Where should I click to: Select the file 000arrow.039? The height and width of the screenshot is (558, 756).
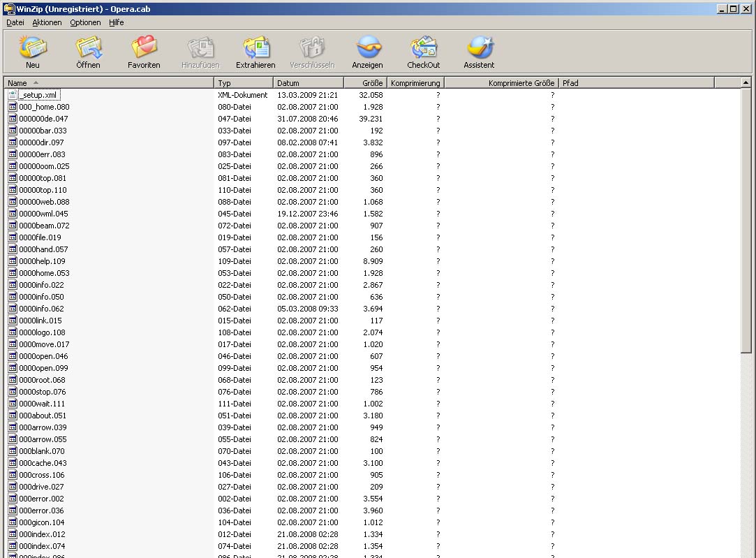tap(43, 427)
